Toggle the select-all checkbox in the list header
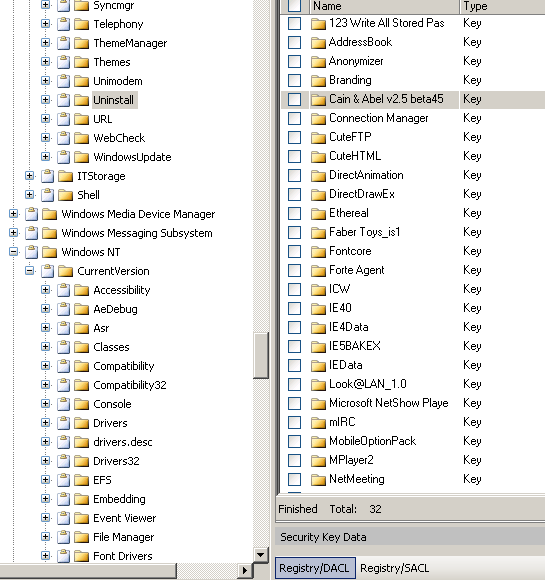 coord(295,6)
